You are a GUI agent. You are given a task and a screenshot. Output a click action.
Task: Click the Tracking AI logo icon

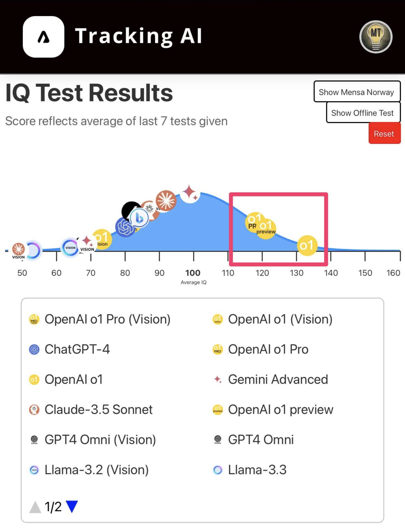click(43, 37)
